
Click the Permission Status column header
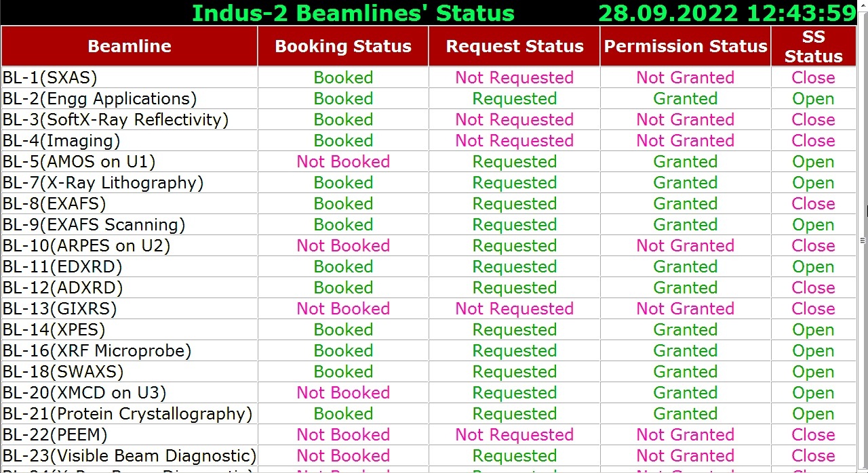click(x=686, y=46)
